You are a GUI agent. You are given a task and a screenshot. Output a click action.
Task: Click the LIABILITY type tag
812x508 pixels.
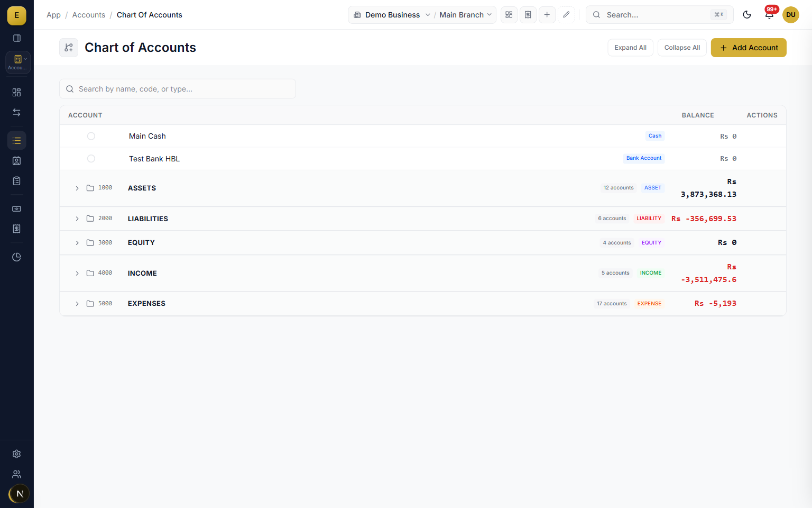click(x=649, y=219)
